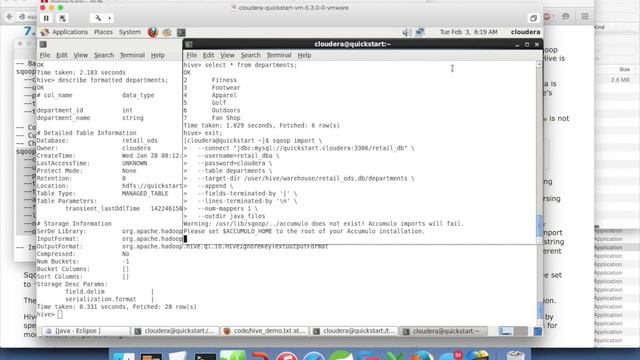Viewport: 640px width, 360px height.
Task: Click the trash applet at taskbar end
Action: (x=538, y=331)
